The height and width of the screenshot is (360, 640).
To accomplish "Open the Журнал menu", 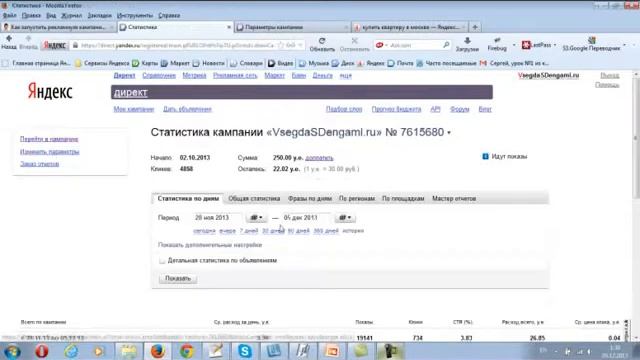I will coord(71,16).
